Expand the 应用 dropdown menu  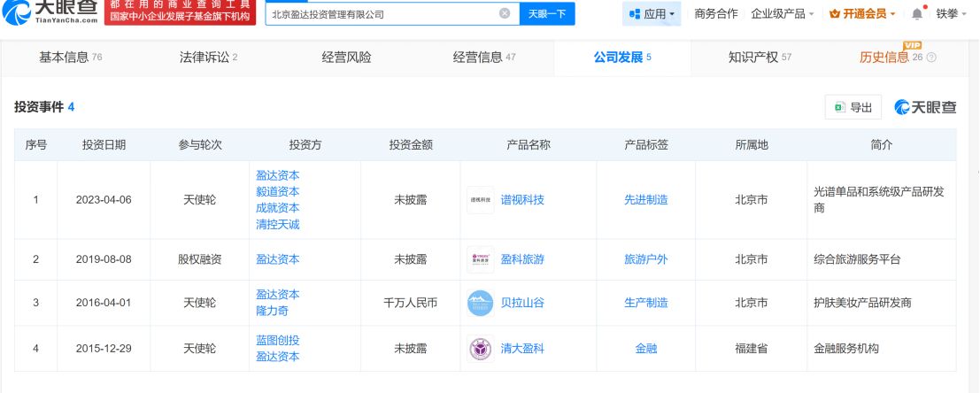(x=652, y=14)
